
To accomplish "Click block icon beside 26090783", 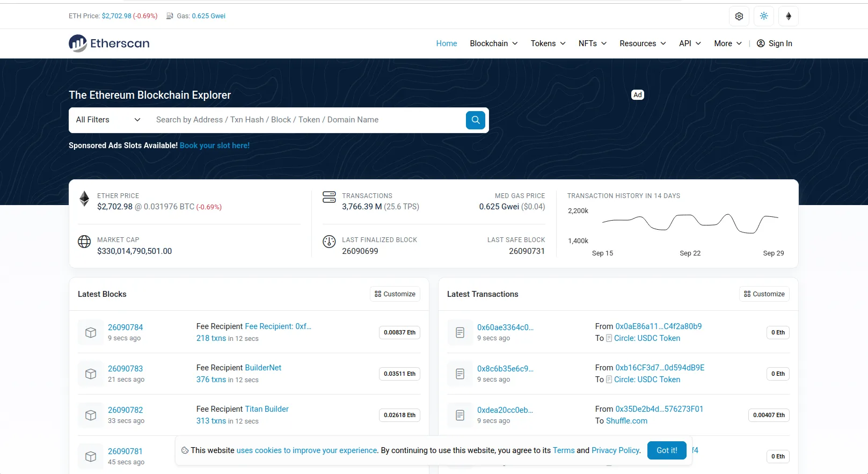I will coord(91,374).
